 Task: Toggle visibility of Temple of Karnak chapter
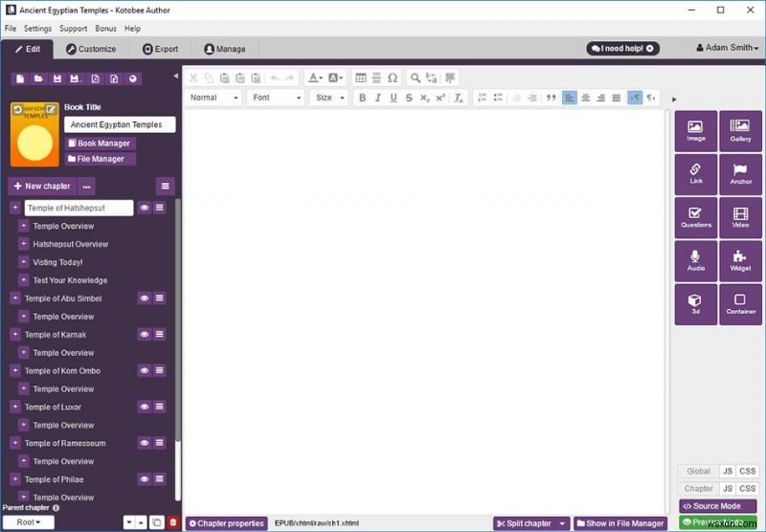(x=145, y=334)
